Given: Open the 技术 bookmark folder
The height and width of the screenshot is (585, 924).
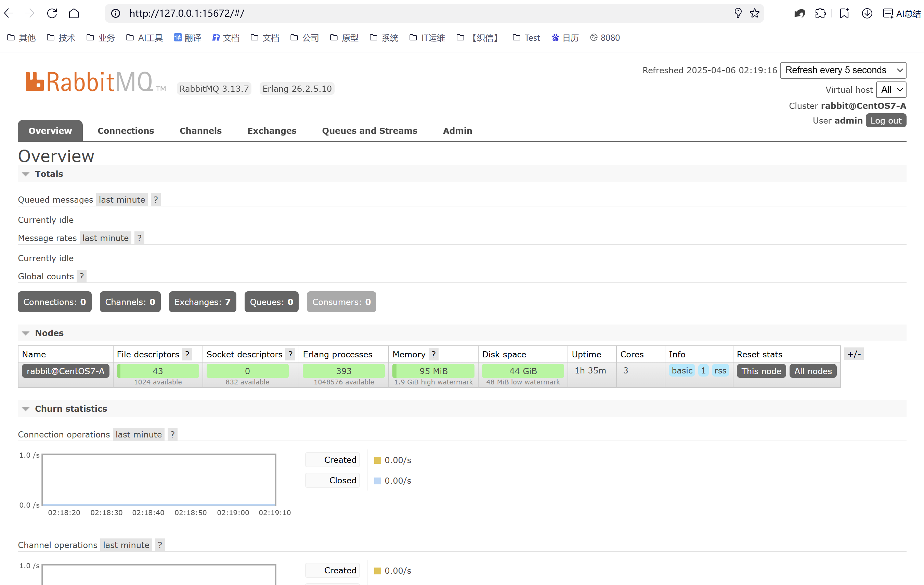Looking at the screenshot, I should pyautogui.click(x=61, y=38).
